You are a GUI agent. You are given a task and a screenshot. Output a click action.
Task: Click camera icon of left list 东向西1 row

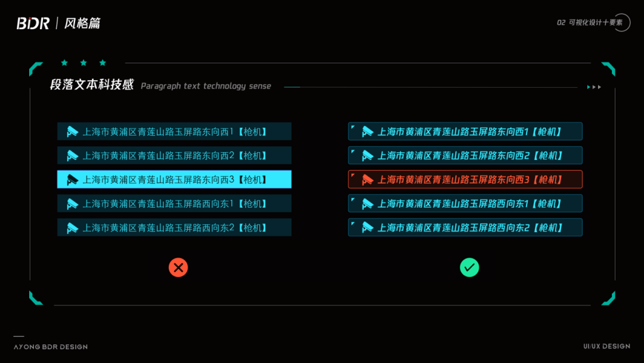tap(73, 131)
